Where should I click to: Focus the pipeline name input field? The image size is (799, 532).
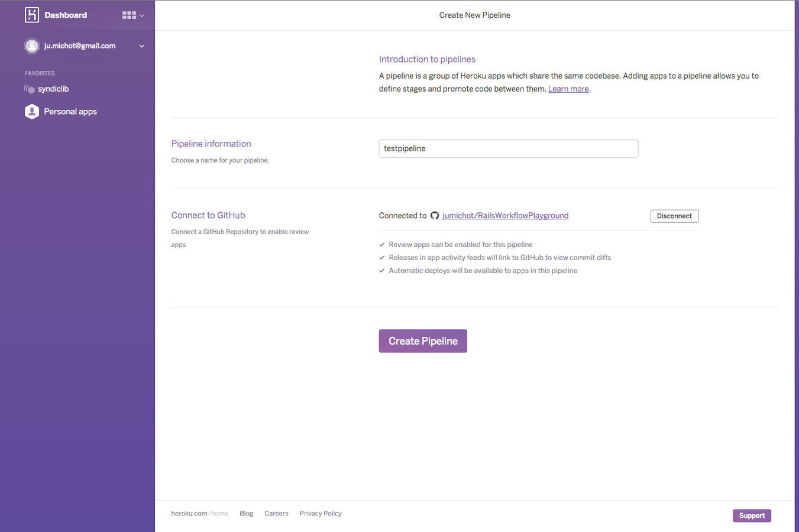(509, 148)
